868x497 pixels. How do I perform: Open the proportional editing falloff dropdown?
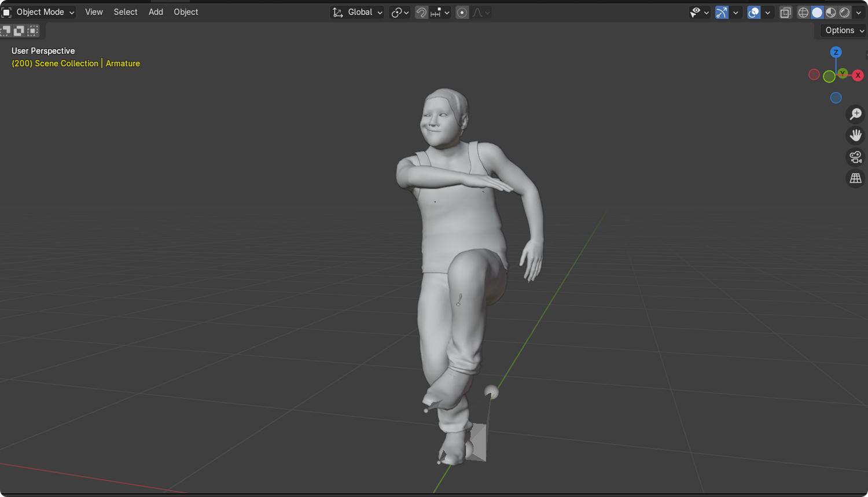pos(481,12)
